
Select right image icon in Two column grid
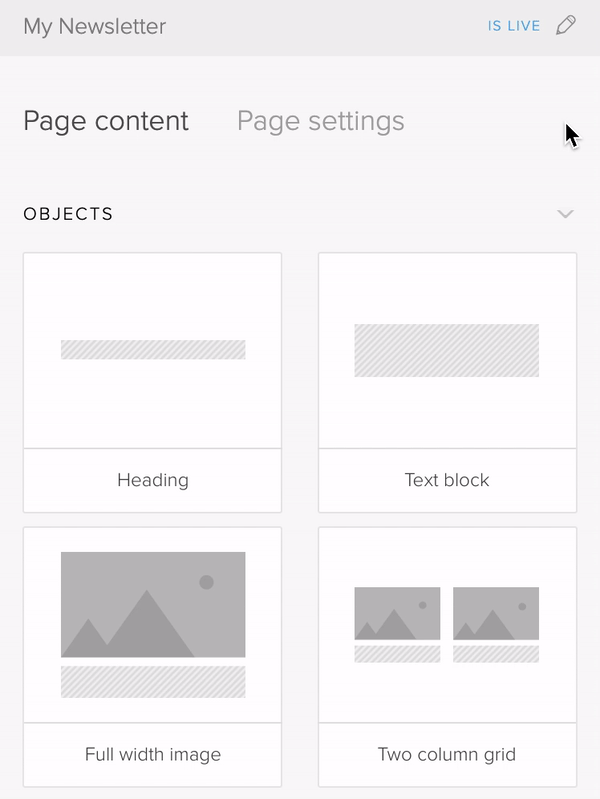pos(496,614)
